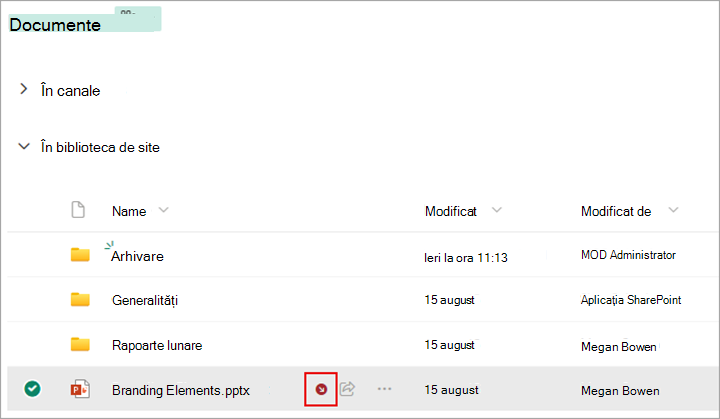Click the Arhivare folder icon
720x419 pixels.
pos(80,255)
